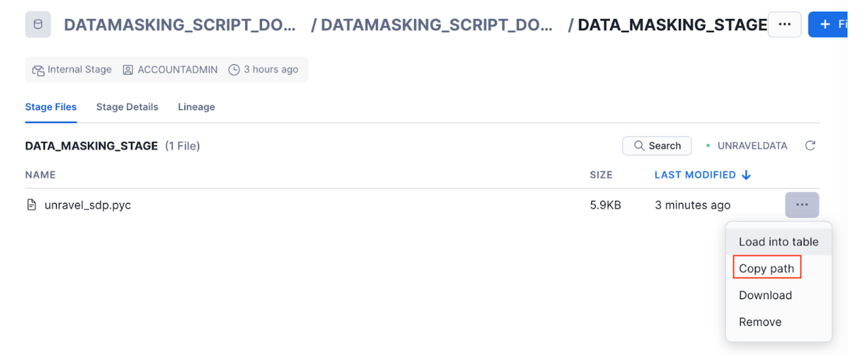
Task: Click the Internal Stage icon
Action: coord(38,70)
